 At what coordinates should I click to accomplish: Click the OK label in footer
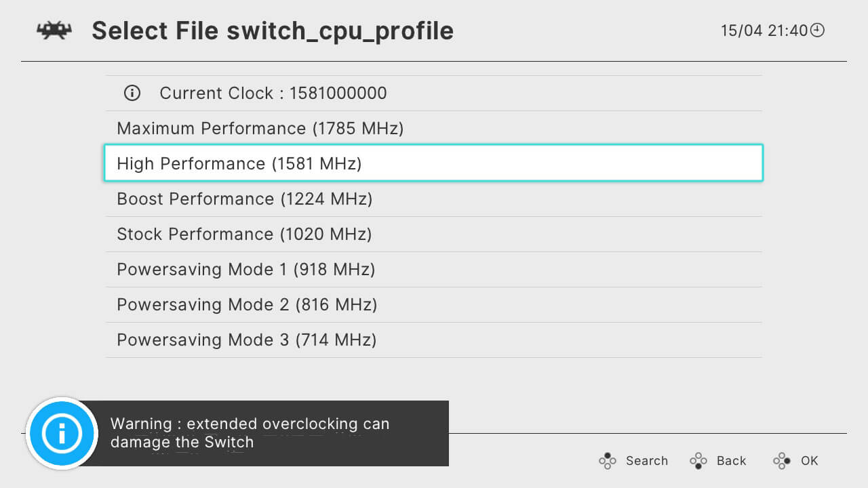click(810, 461)
